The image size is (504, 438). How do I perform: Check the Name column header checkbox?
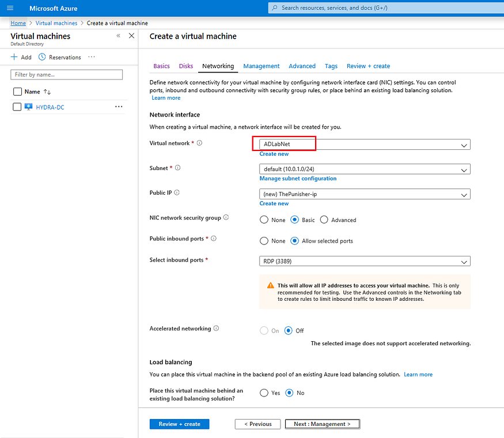[17, 91]
